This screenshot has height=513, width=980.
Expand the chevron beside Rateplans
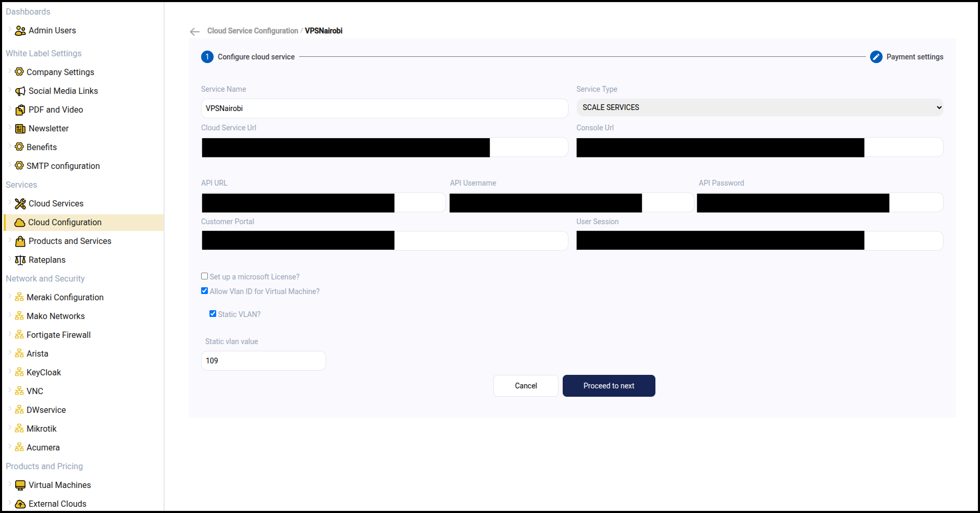[10, 259]
